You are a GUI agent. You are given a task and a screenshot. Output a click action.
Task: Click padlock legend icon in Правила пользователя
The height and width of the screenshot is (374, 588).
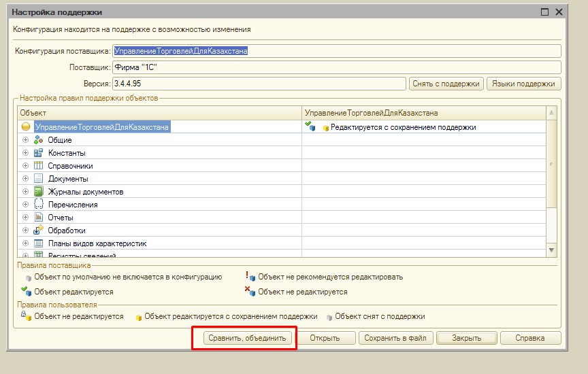[26, 316]
